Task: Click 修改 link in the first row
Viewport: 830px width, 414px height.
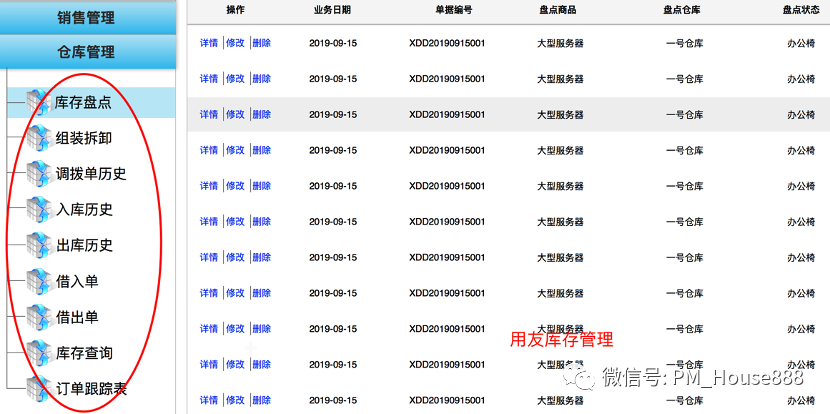Action: point(234,43)
